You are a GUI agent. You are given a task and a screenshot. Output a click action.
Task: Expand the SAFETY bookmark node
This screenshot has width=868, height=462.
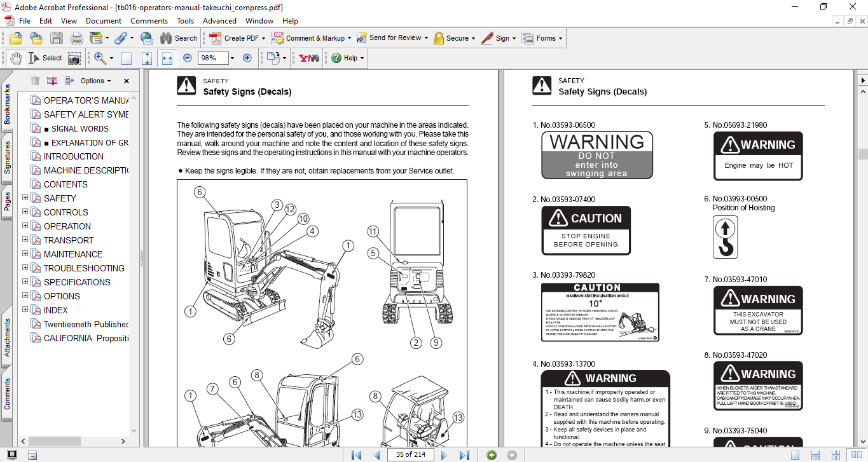pyautogui.click(x=25, y=198)
